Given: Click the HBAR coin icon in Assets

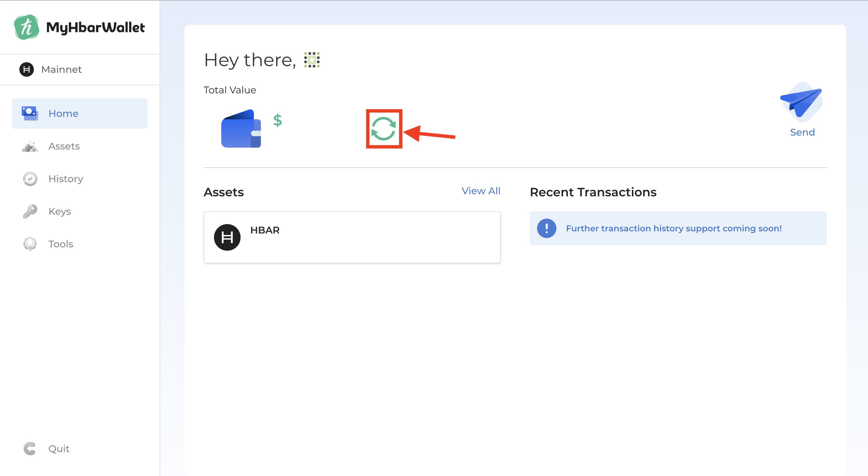Looking at the screenshot, I should pyautogui.click(x=227, y=237).
